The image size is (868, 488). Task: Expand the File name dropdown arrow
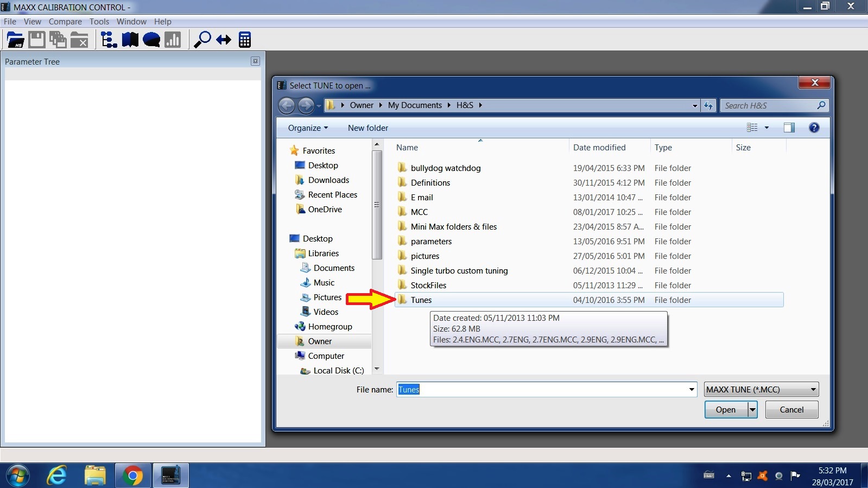[692, 389]
